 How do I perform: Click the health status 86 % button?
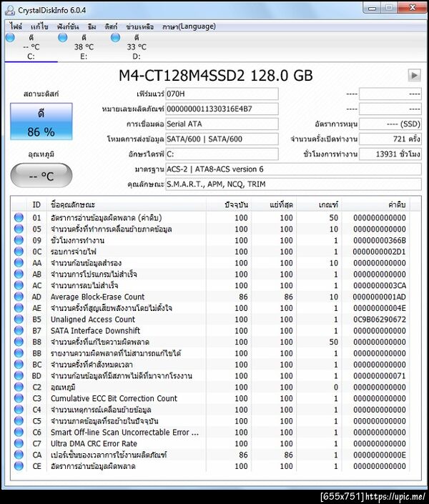[41, 122]
